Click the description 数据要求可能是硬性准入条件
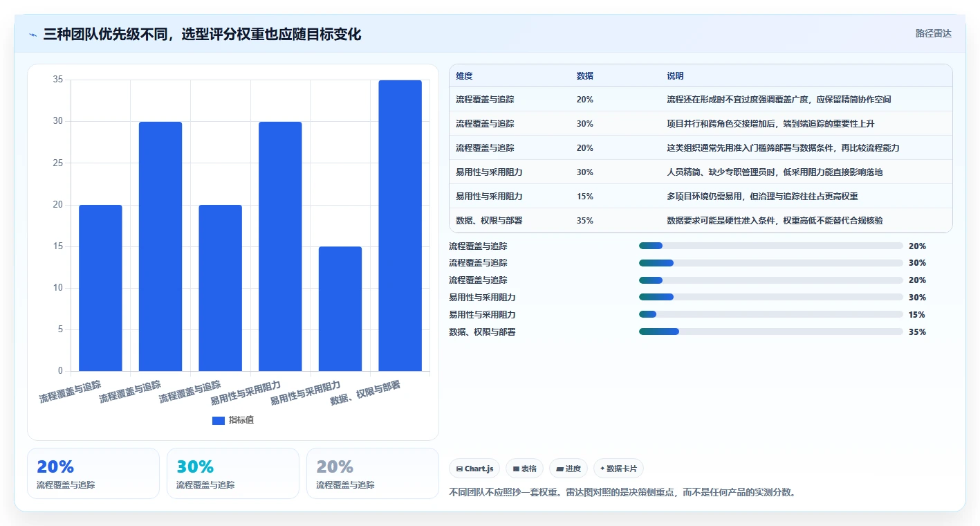 pyautogui.click(x=775, y=221)
